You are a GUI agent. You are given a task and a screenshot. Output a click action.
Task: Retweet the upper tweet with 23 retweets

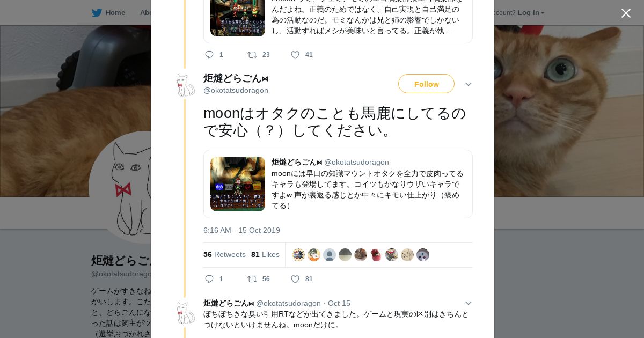pyautogui.click(x=252, y=55)
